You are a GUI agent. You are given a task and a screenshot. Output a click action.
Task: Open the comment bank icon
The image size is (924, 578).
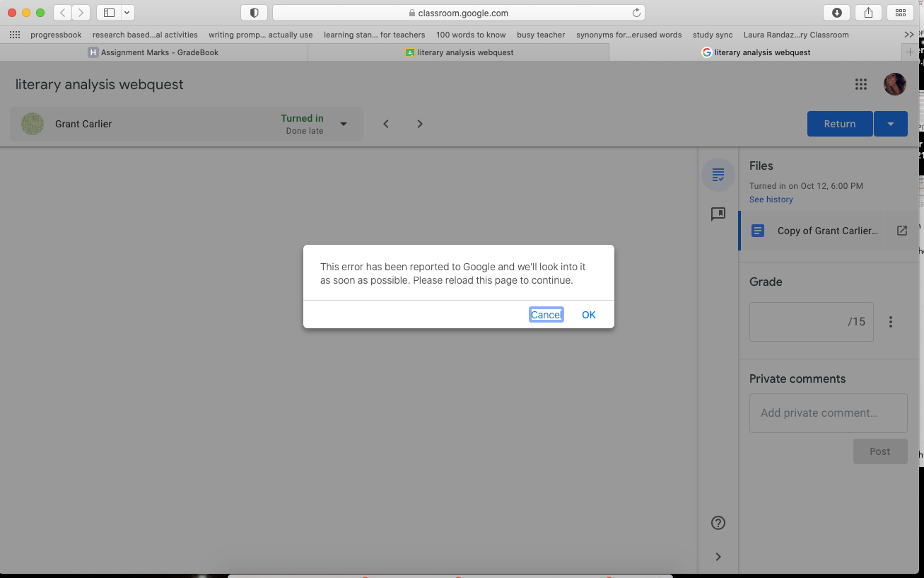coord(718,214)
